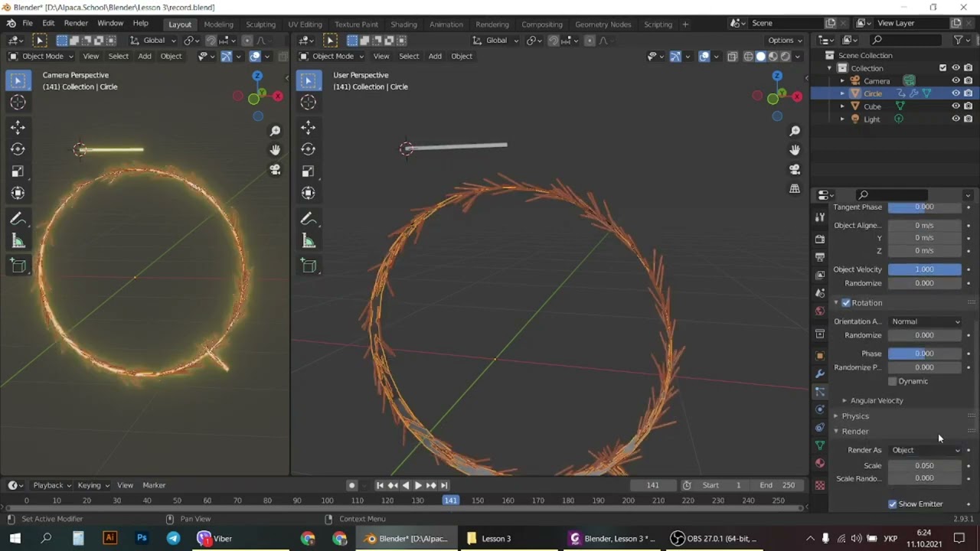
Task: Click the camera view icon in User Perspective viewport
Action: (795, 169)
